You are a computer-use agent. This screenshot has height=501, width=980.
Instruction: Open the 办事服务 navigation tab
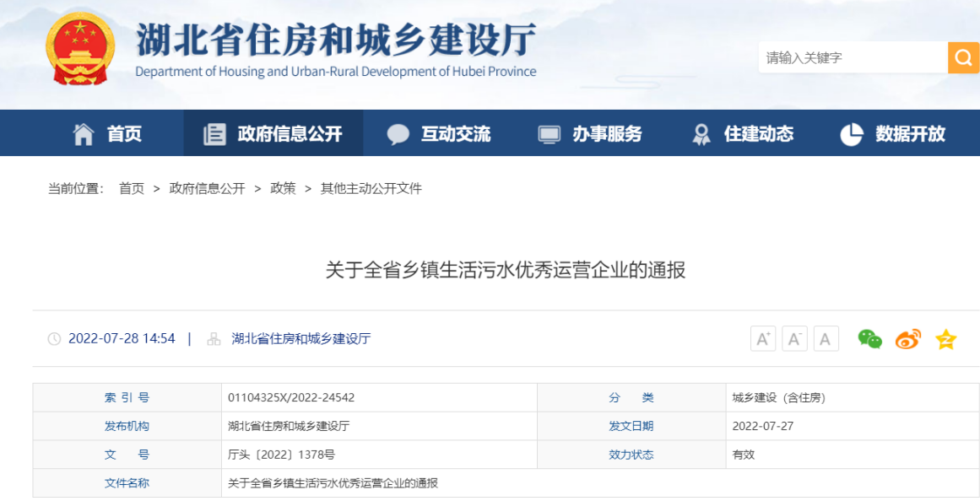click(590, 133)
